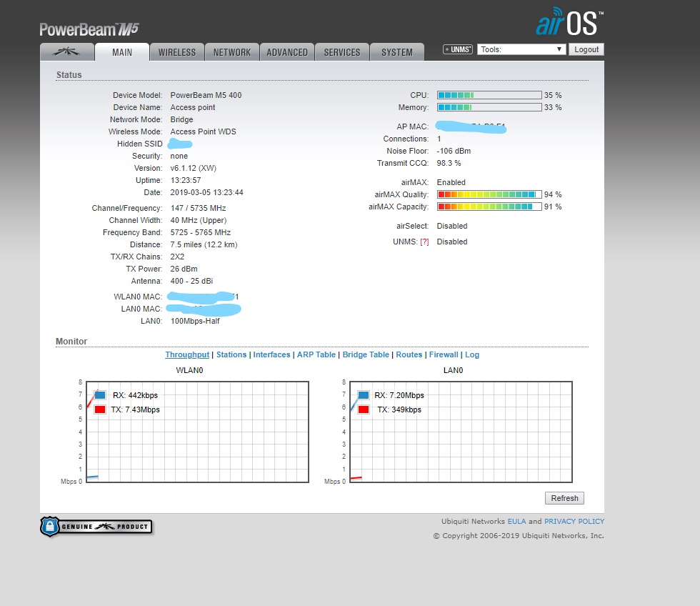View the Bridge Table
700x606 pixels.
click(x=366, y=354)
